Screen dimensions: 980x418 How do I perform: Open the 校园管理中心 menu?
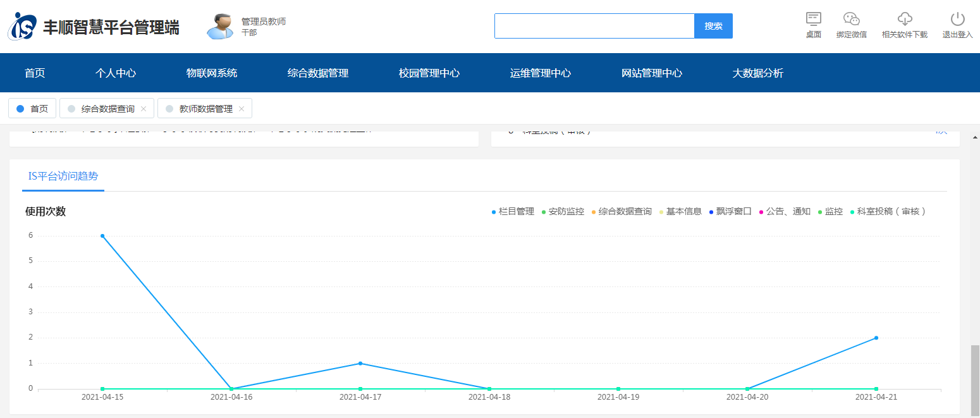[x=429, y=73]
